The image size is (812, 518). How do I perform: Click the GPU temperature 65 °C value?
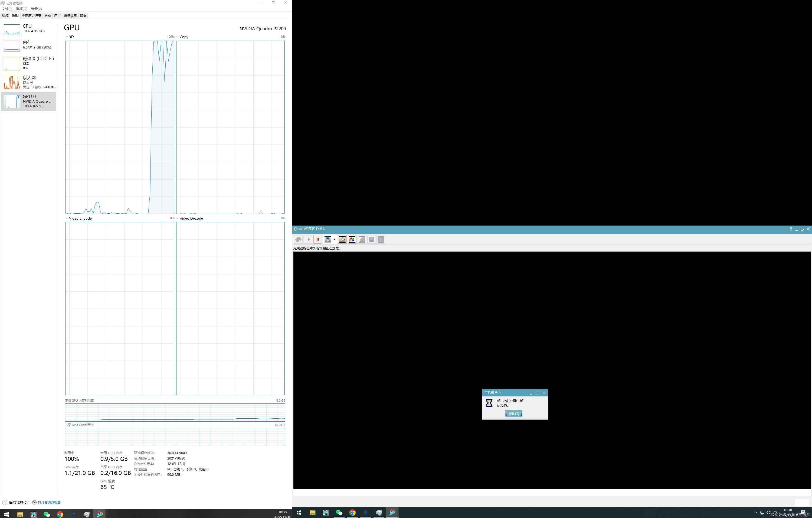[107, 487]
